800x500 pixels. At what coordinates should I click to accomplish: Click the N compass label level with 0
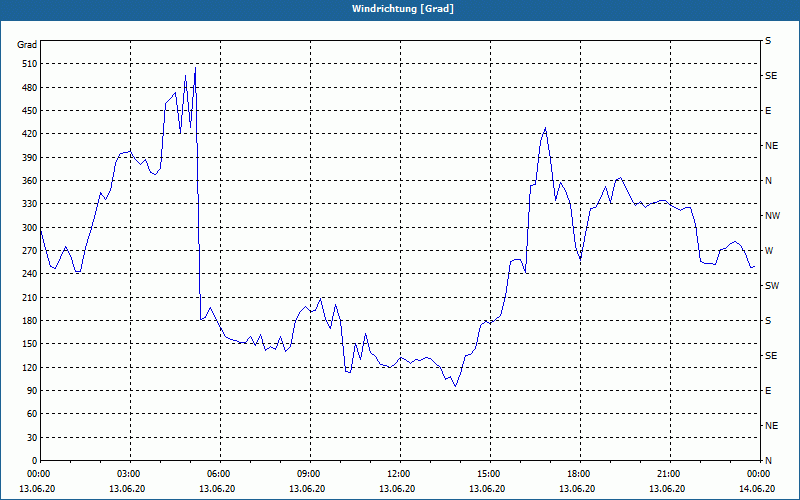pyautogui.click(x=768, y=460)
